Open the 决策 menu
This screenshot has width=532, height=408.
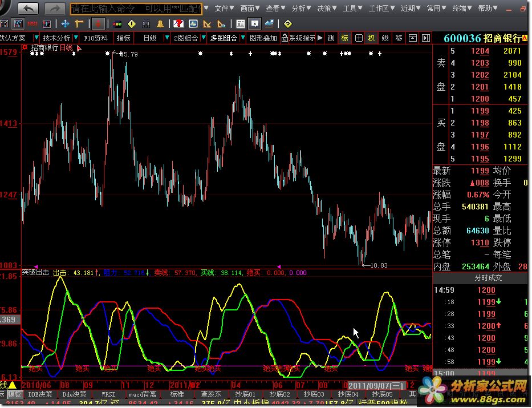tap(327, 8)
